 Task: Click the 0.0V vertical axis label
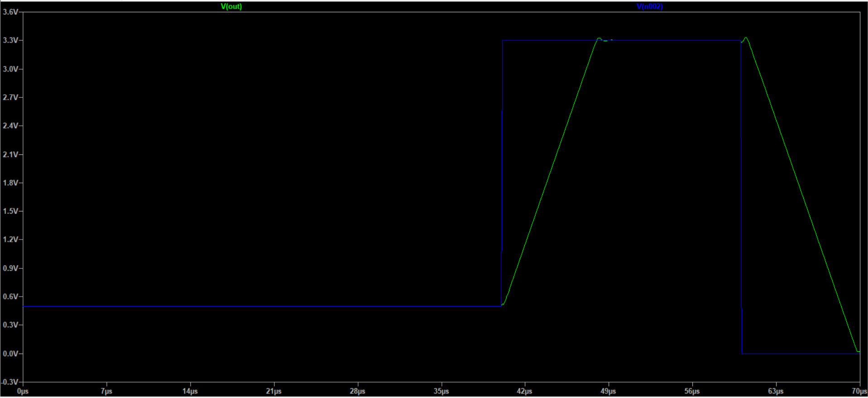tap(10, 354)
